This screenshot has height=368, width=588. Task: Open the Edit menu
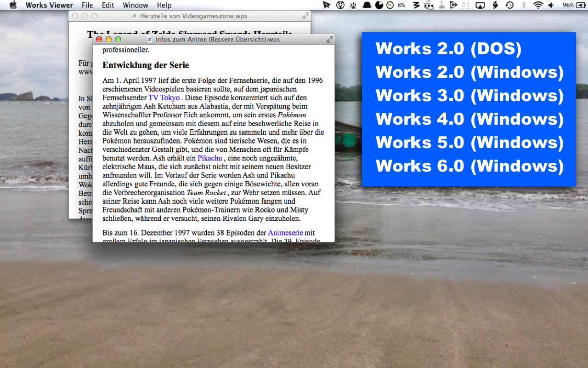click(108, 5)
